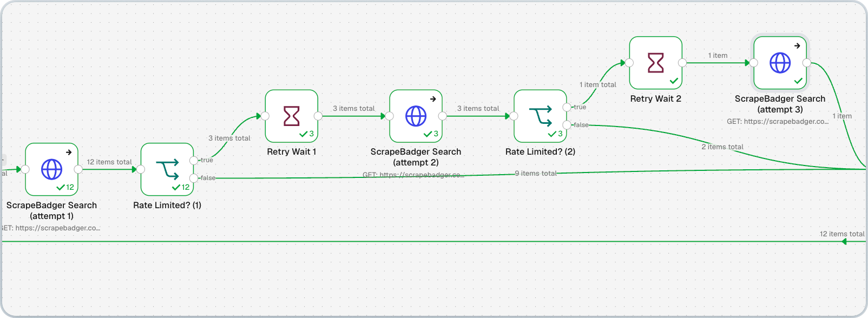Click the false output of Rate Limited? (1)
The image size is (868, 318).
(x=194, y=178)
